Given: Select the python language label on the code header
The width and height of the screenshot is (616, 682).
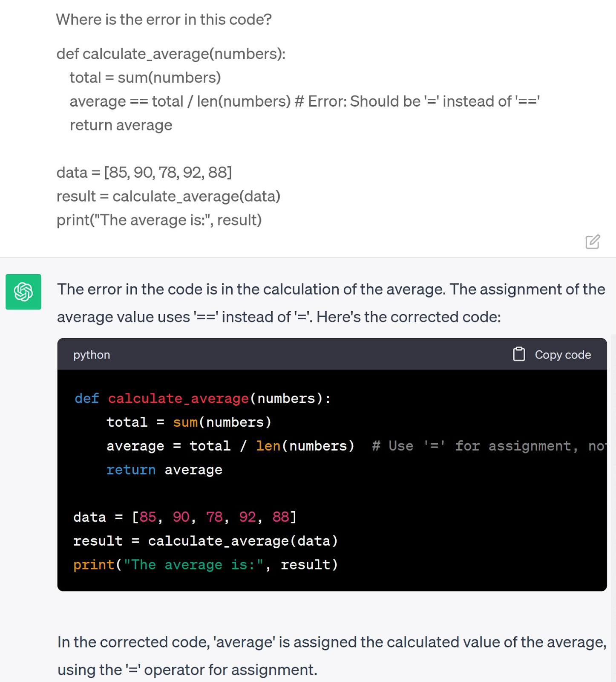Looking at the screenshot, I should click(91, 355).
